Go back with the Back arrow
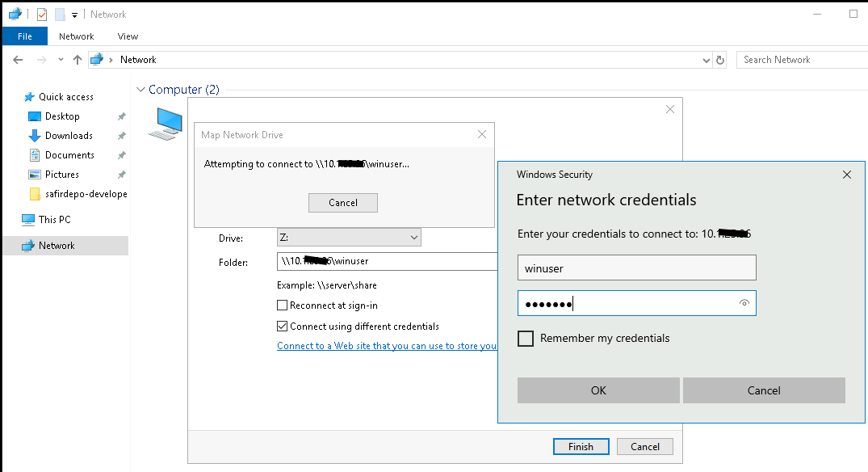Image resolution: width=868 pixels, height=472 pixels. click(x=18, y=60)
